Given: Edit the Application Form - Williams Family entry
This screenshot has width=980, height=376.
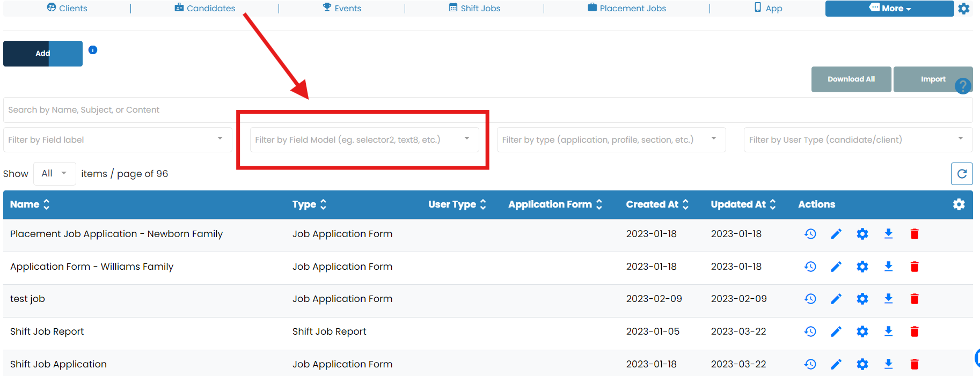Looking at the screenshot, I should (836, 267).
